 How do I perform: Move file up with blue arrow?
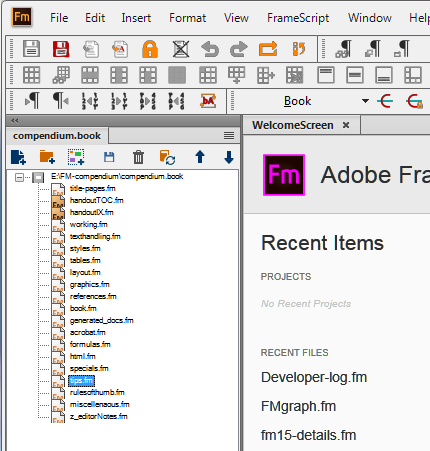[200, 157]
